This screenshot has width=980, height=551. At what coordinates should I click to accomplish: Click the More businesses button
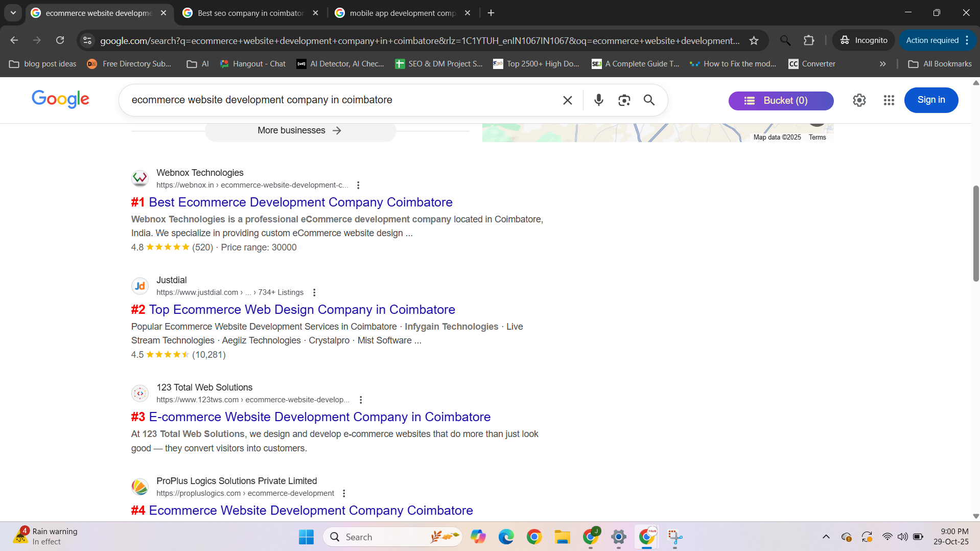click(300, 130)
